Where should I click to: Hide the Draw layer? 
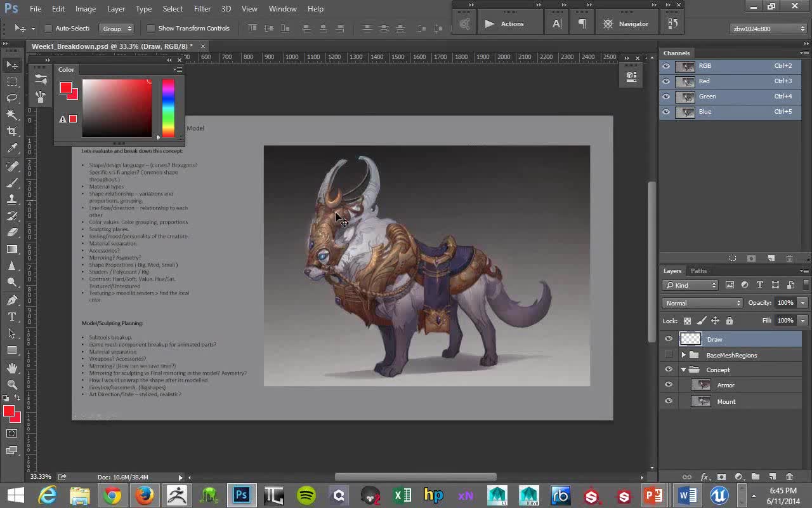pyautogui.click(x=668, y=339)
